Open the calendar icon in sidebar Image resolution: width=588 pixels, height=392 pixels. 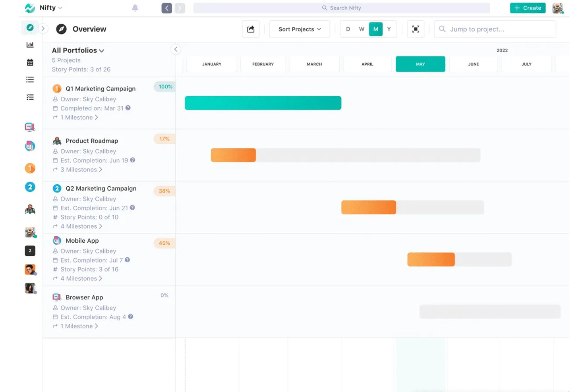[30, 62]
